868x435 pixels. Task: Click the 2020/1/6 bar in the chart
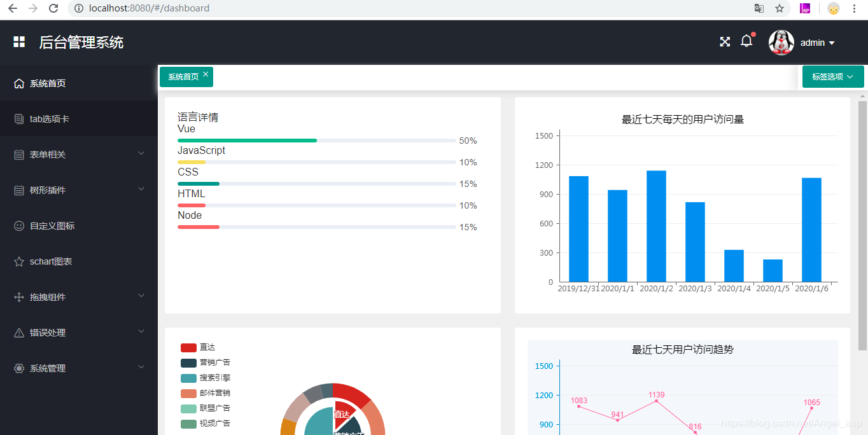[811, 230]
